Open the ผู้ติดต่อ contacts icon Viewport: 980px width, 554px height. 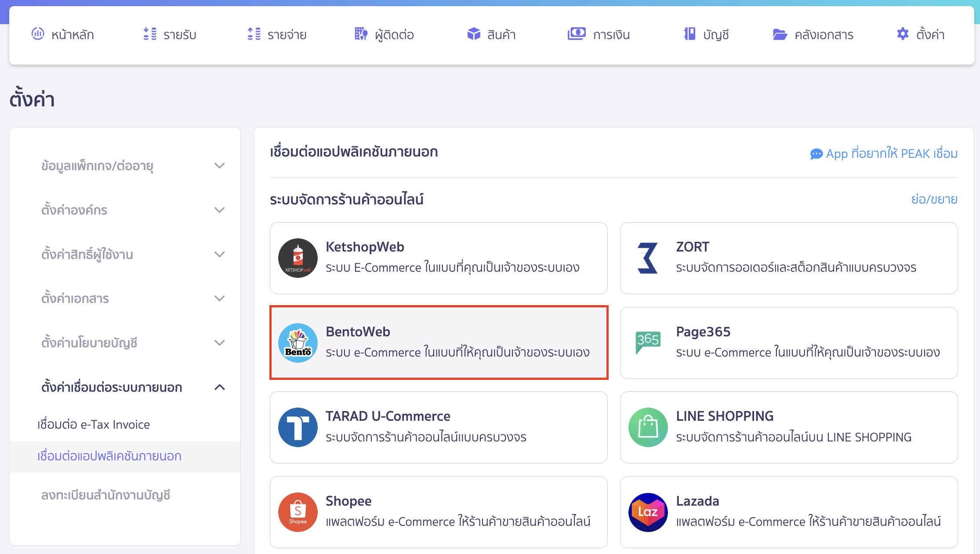pyautogui.click(x=360, y=34)
